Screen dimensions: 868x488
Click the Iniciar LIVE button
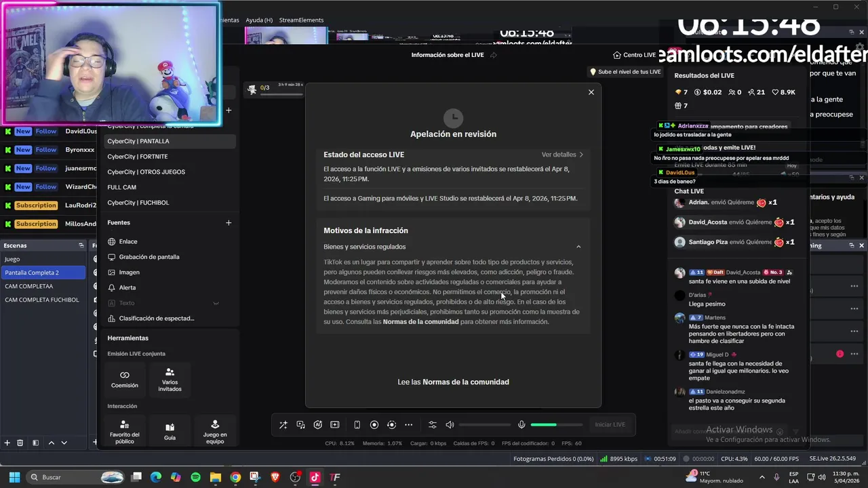click(x=610, y=424)
